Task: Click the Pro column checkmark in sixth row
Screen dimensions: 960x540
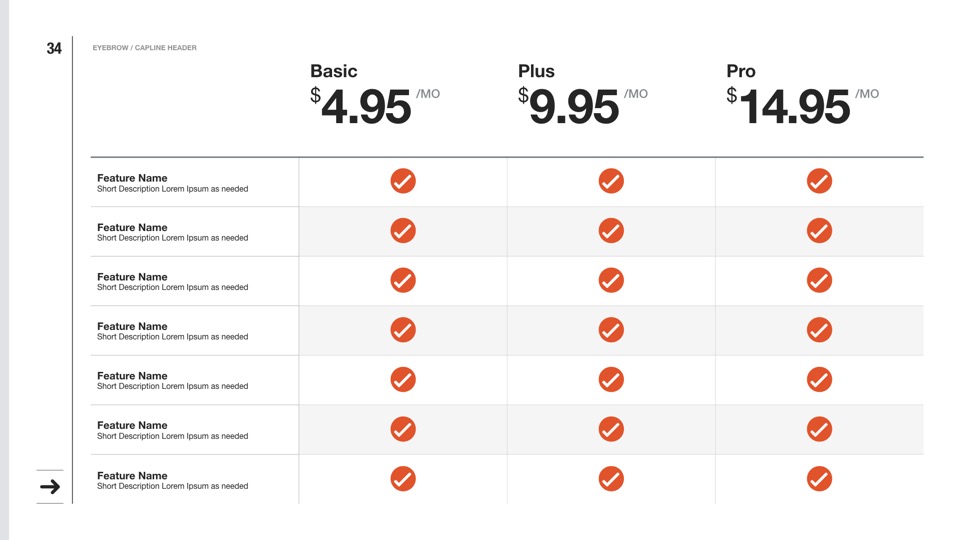Action: point(819,429)
